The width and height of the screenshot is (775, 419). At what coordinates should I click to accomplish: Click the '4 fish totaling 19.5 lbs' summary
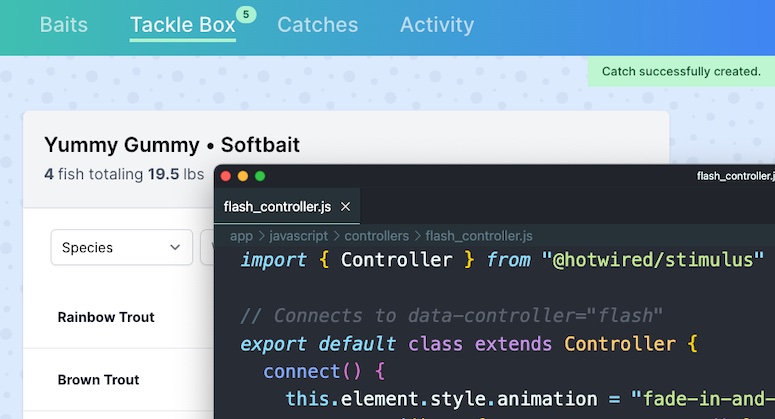(124, 174)
